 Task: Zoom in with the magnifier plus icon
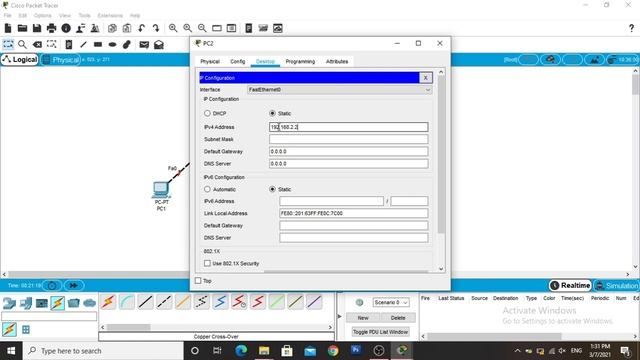click(x=173, y=28)
